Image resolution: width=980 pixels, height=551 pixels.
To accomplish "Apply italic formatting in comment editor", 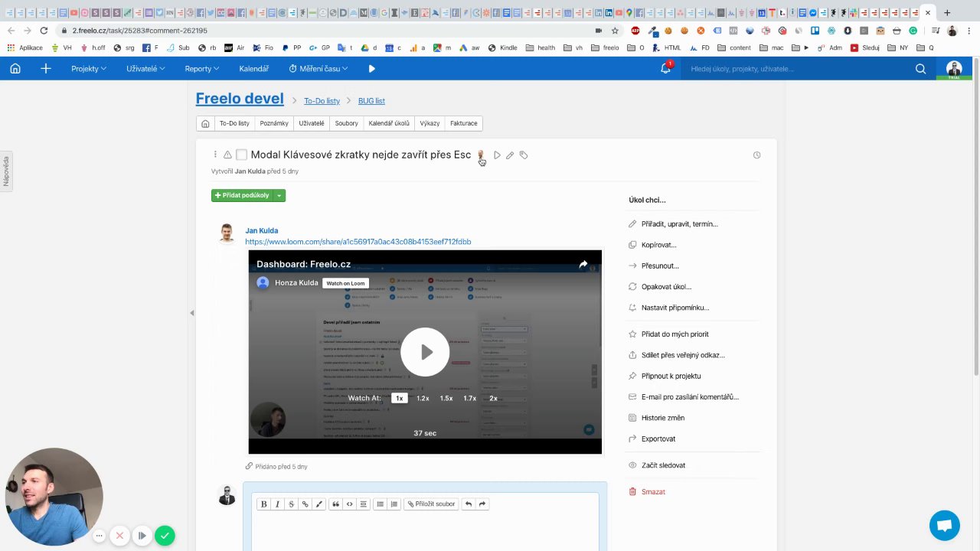I will 277,504.
